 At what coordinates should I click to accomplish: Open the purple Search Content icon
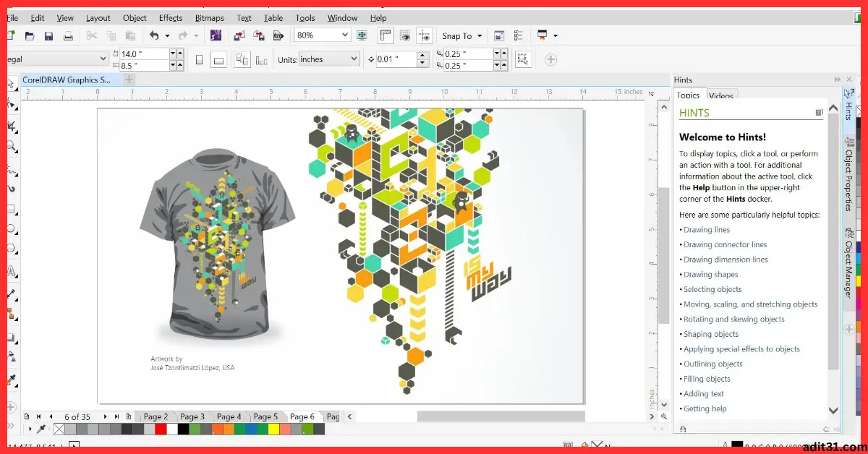coord(216,35)
